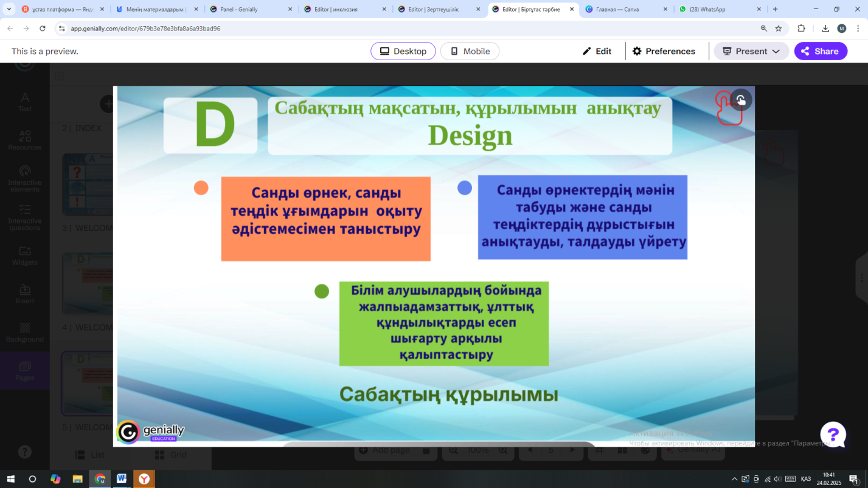Click the Share button

821,51
